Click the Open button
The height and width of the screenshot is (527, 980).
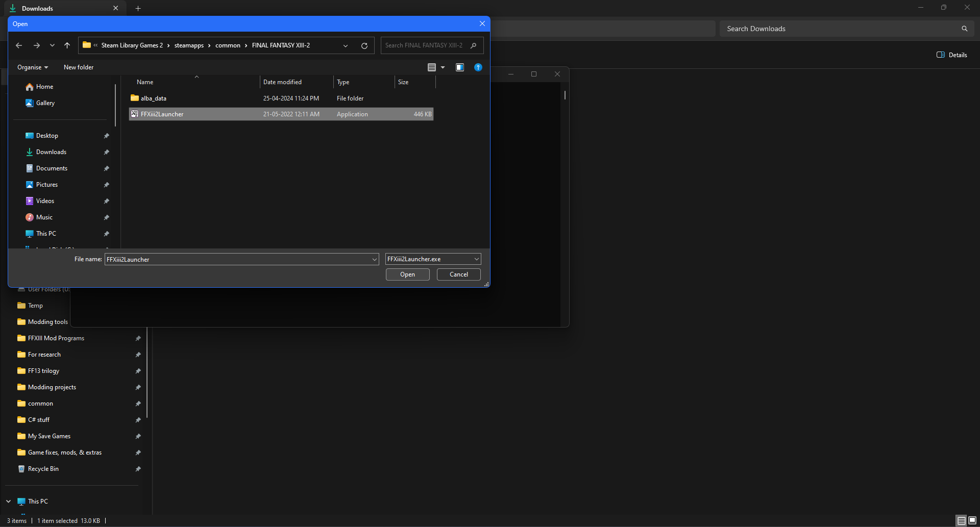408,274
